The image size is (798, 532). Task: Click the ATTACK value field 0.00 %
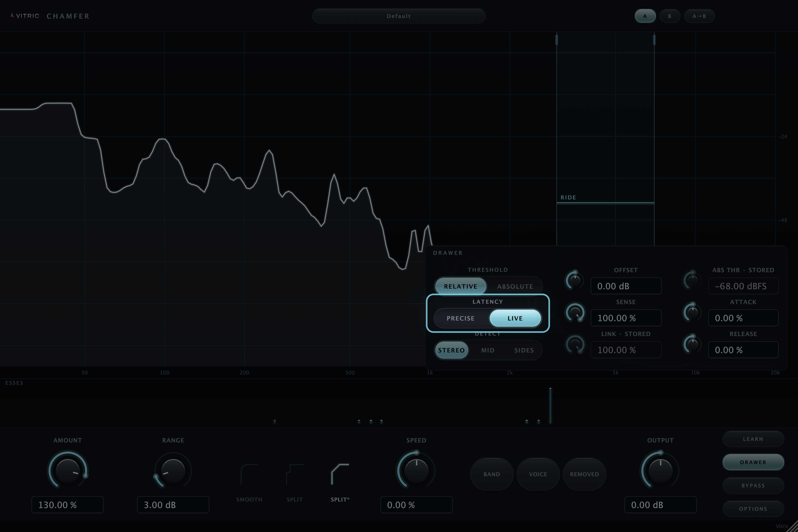click(x=743, y=318)
